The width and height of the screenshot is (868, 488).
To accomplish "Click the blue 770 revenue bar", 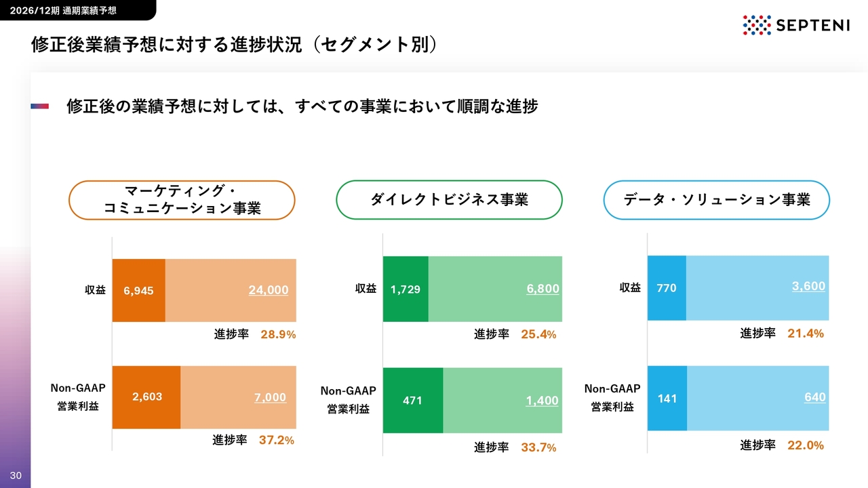I will click(667, 288).
